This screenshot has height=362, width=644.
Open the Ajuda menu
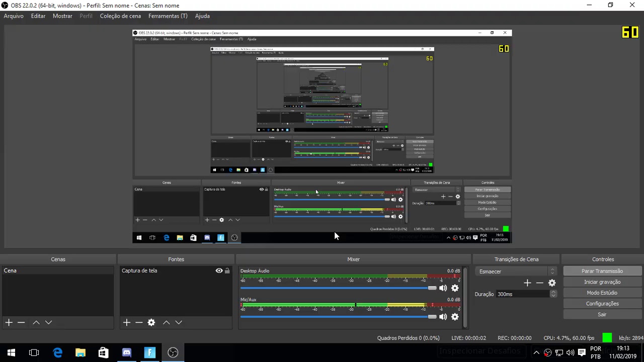click(202, 16)
